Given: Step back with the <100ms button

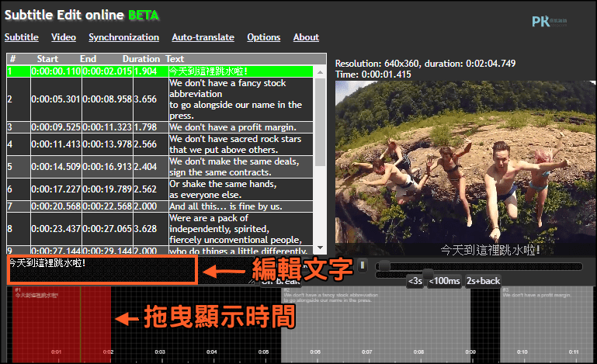Looking at the screenshot, I should [x=444, y=281].
